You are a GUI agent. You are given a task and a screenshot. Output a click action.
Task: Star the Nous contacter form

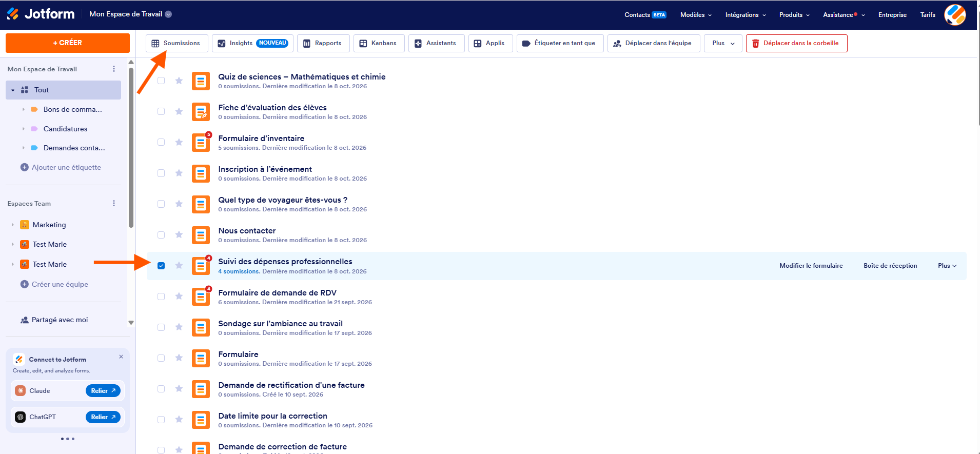pos(179,234)
